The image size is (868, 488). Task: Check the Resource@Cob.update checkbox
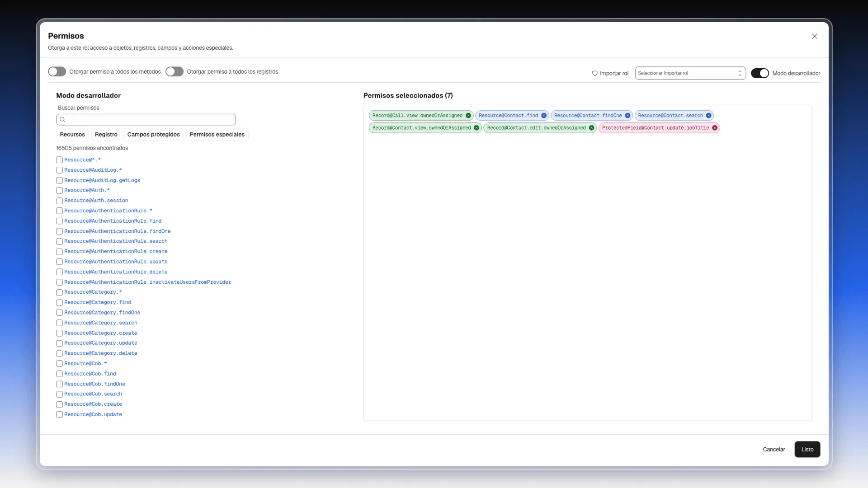tap(59, 414)
